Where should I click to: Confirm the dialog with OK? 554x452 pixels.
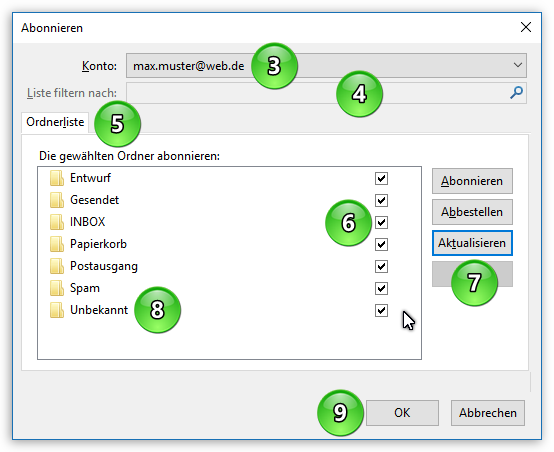pos(402,413)
